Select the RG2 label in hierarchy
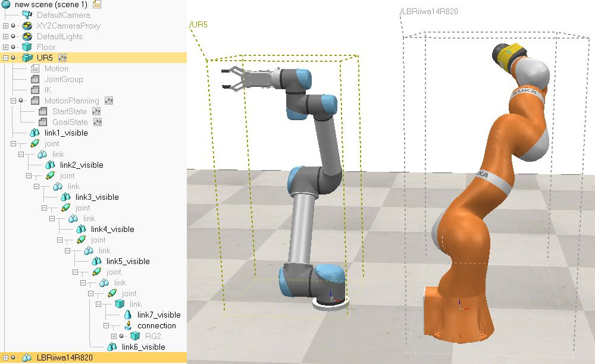This screenshot has height=364, width=595. point(153,336)
